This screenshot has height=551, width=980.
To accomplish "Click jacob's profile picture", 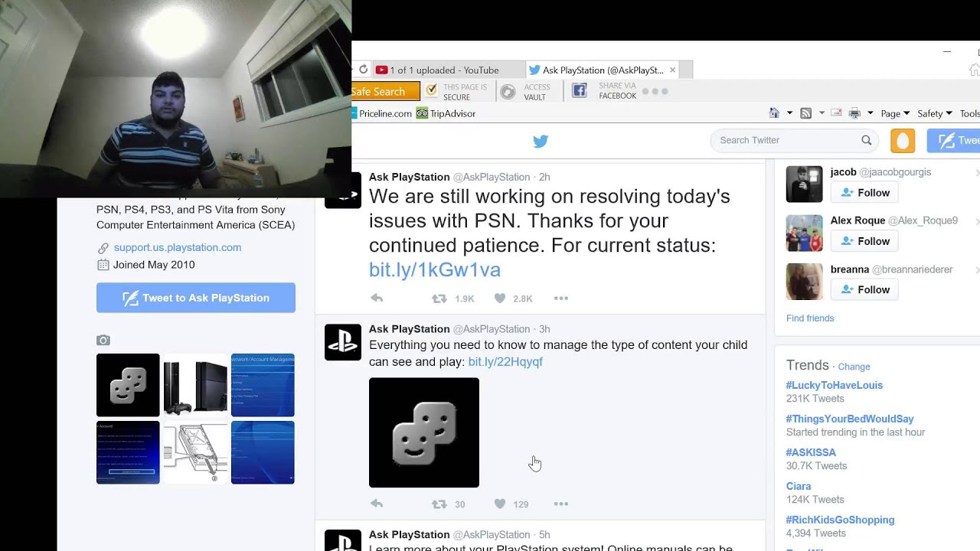I will click(805, 184).
